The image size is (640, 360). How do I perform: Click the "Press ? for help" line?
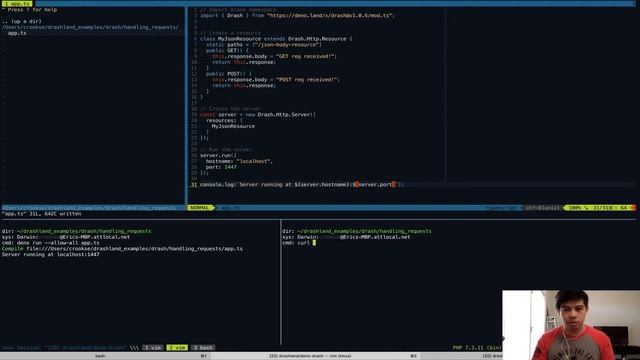tap(29, 9)
